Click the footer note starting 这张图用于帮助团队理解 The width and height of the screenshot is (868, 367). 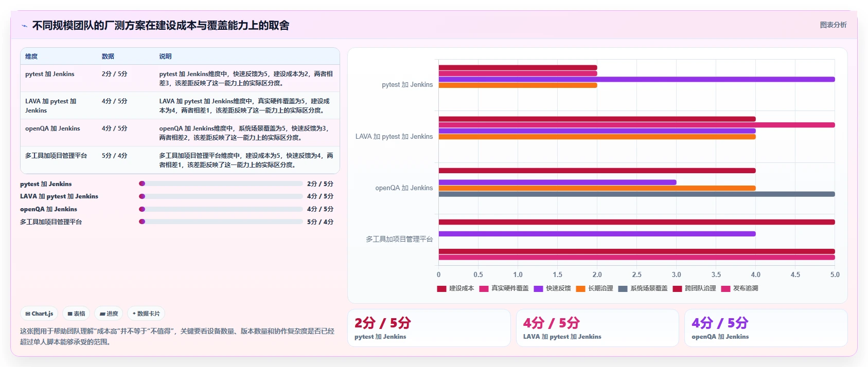[177, 336]
